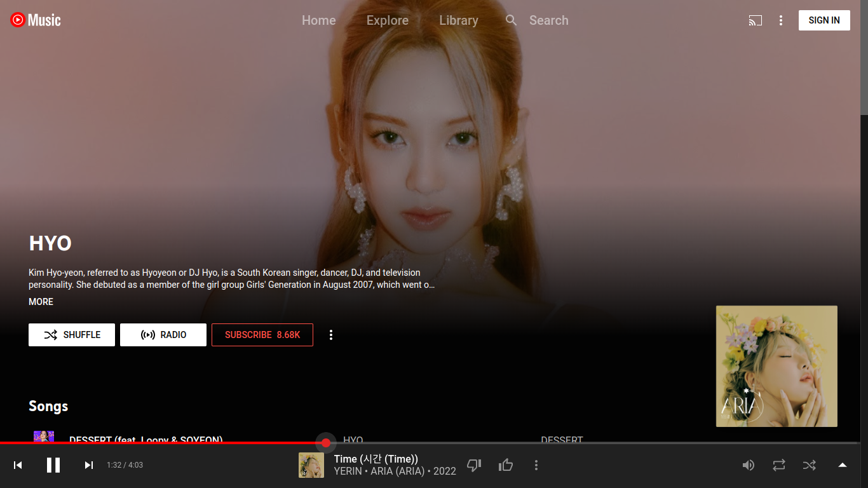Viewport: 868px width, 488px height.
Task: Open artist options menu beside SUBSCRIBE
Action: pyautogui.click(x=330, y=335)
